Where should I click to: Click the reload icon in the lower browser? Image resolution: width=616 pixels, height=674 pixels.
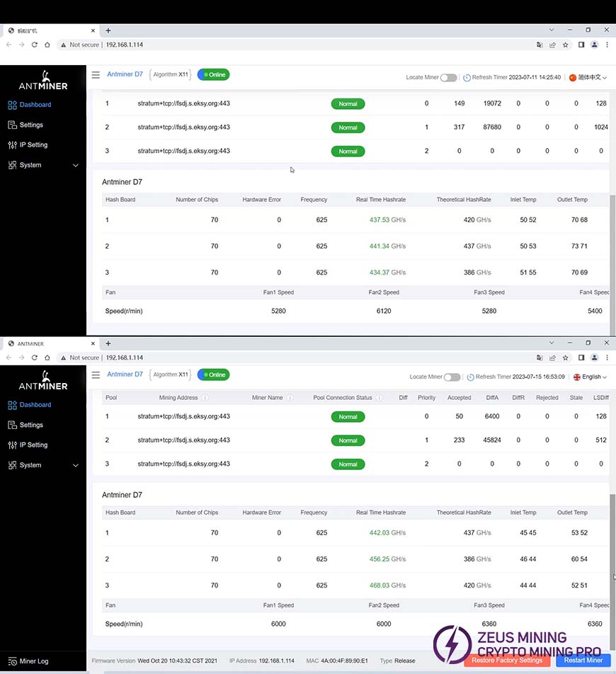coord(35,358)
